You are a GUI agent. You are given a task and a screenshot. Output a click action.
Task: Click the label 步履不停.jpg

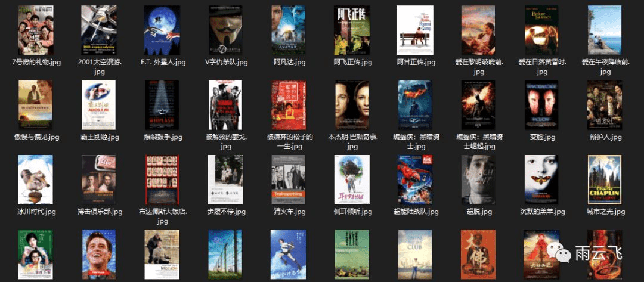227,212
